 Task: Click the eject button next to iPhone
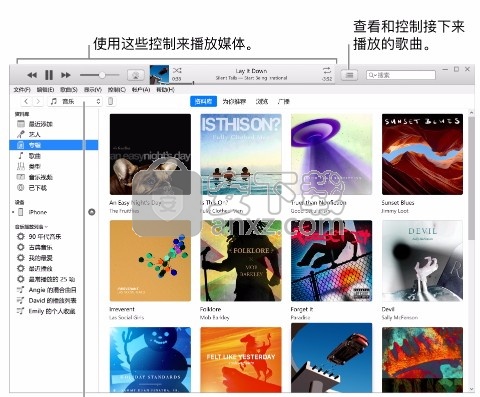tap(92, 212)
